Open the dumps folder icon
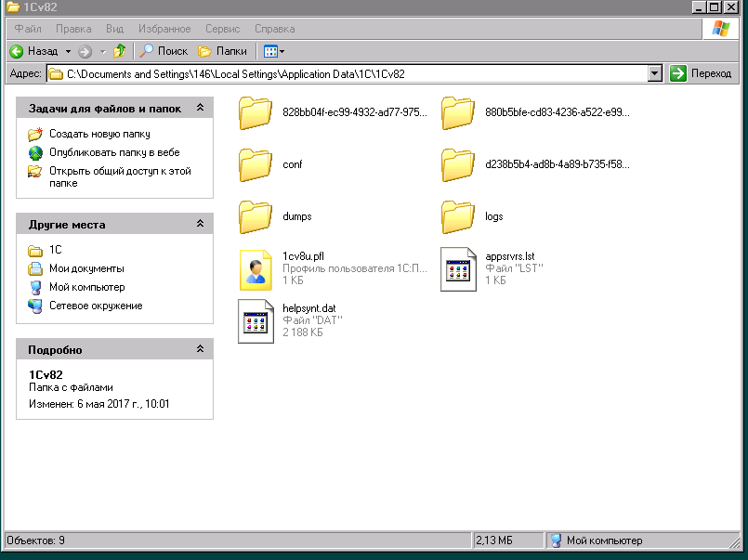This screenshot has width=748, height=560. [x=254, y=217]
